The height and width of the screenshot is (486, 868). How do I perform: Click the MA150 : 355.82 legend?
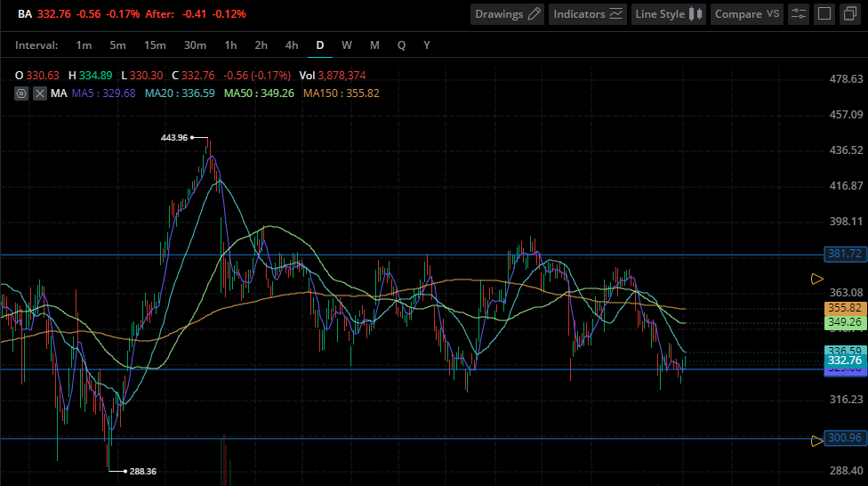(x=342, y=93)
